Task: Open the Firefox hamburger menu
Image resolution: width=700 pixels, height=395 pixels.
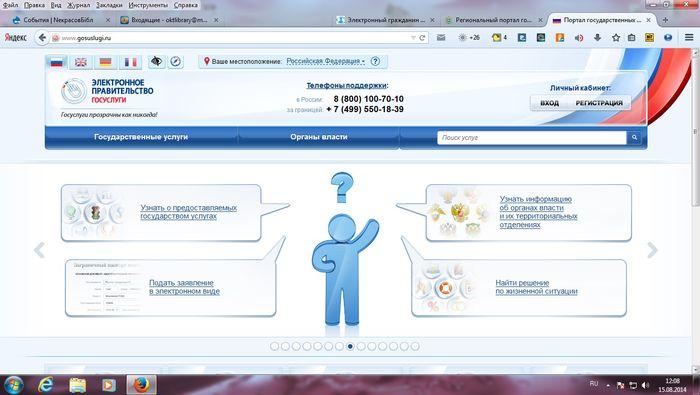Action: click(x=689, y=37)
